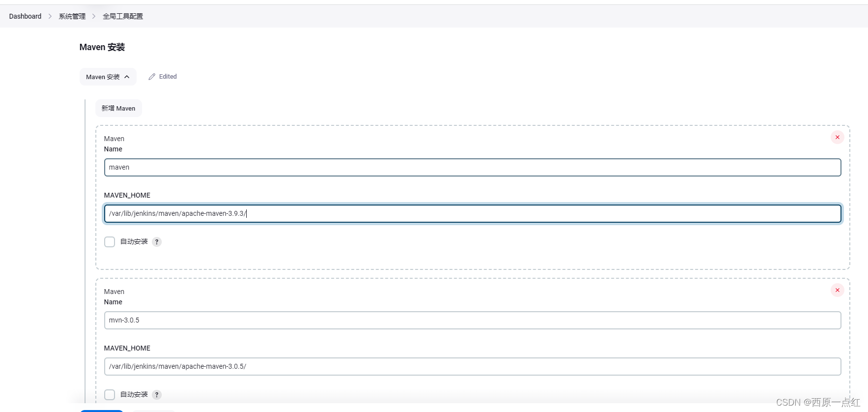This screenshot has width=868, height=412.
Task: Focus MAVEN_HOME field with apache-maven-3.9.3 path
Action: click(472, 213)
